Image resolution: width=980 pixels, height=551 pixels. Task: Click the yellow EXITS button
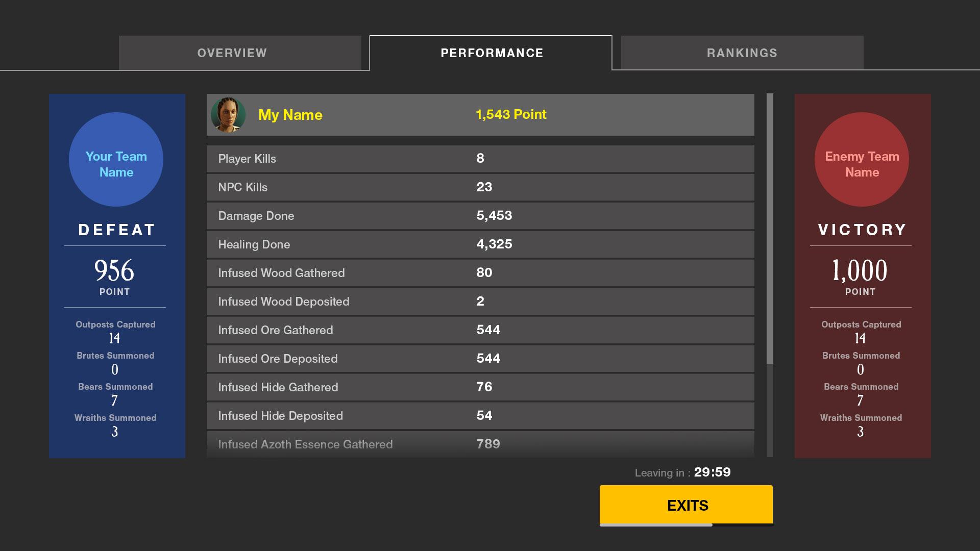tap(687, 505)
